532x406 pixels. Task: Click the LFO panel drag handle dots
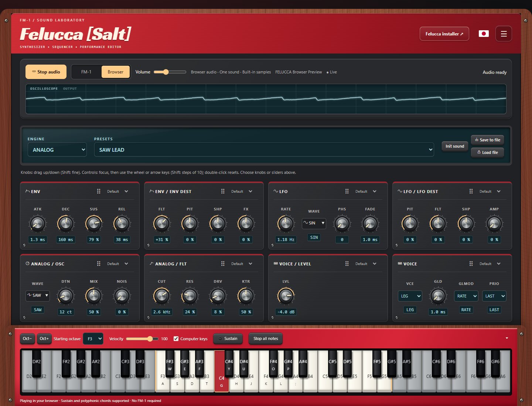click(x=347, y=191)
